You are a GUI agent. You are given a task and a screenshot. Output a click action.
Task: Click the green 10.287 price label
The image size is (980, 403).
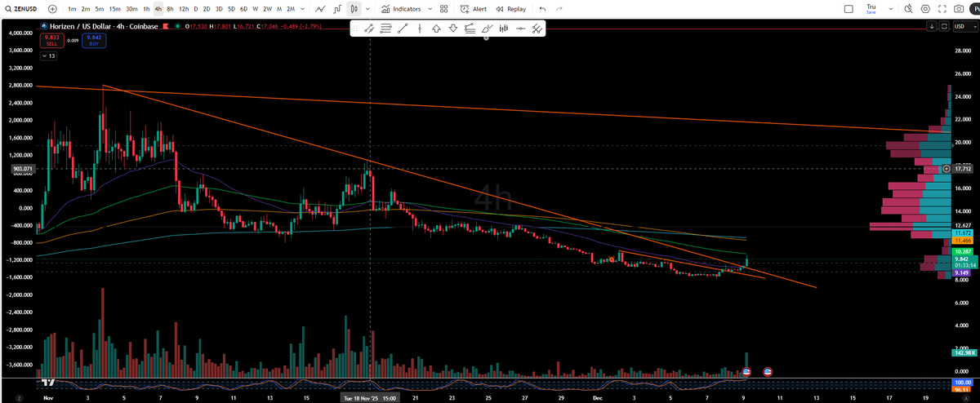click(961, 252)
